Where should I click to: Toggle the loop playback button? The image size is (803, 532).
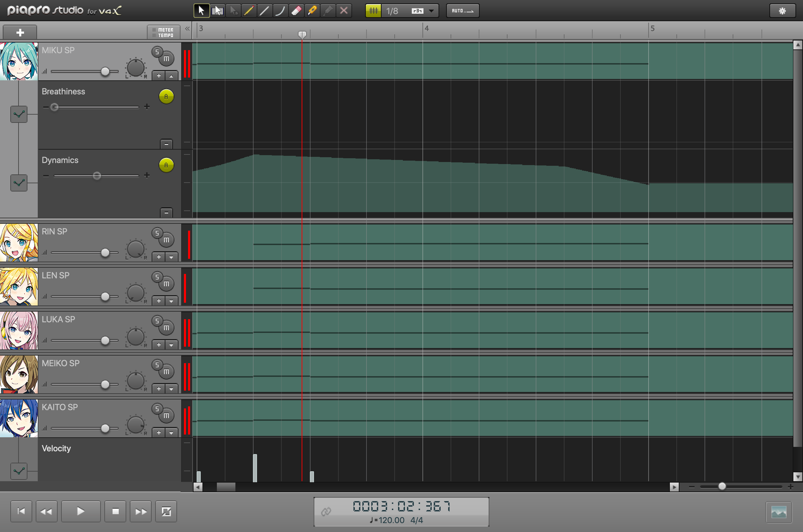pyautogui.click(x=166, y=511)
